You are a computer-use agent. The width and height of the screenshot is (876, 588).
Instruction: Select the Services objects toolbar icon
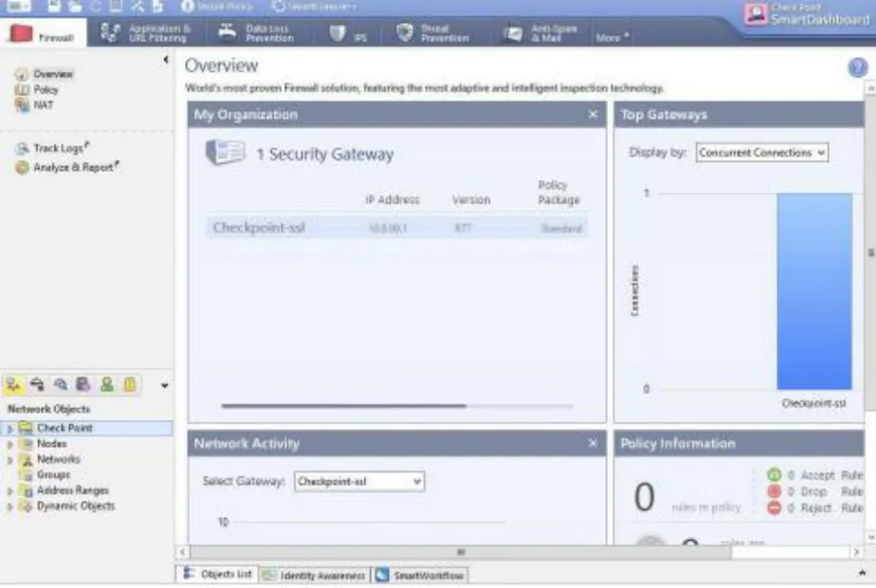click(37, 384)
